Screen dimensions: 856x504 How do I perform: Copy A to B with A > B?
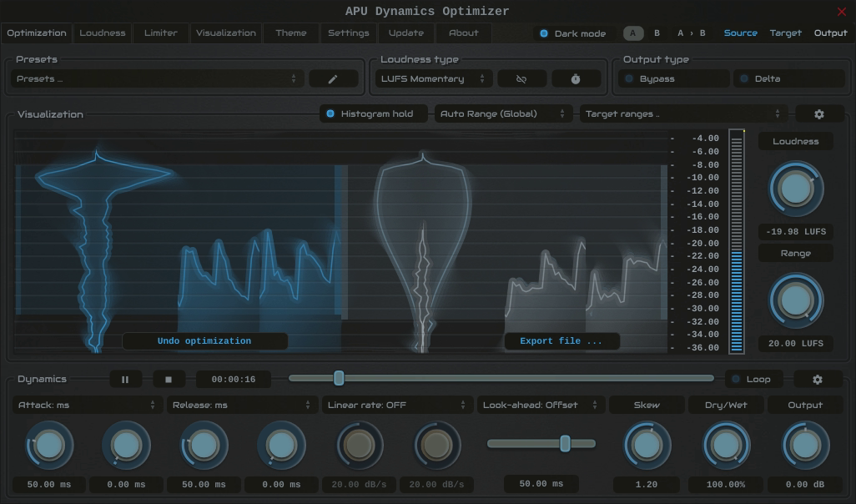691,33
